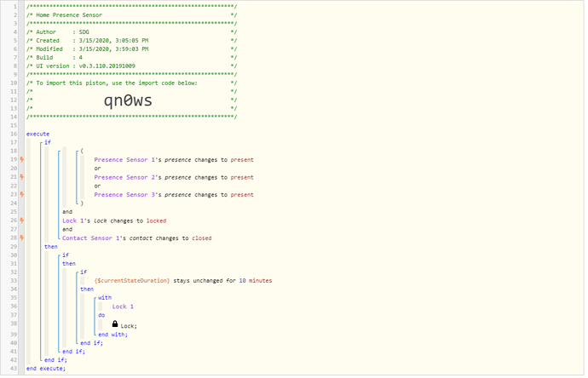This screenshot has height=378, width=588.
Task: Click the lightning bolt icon on line 19
Action: point(22,159)
